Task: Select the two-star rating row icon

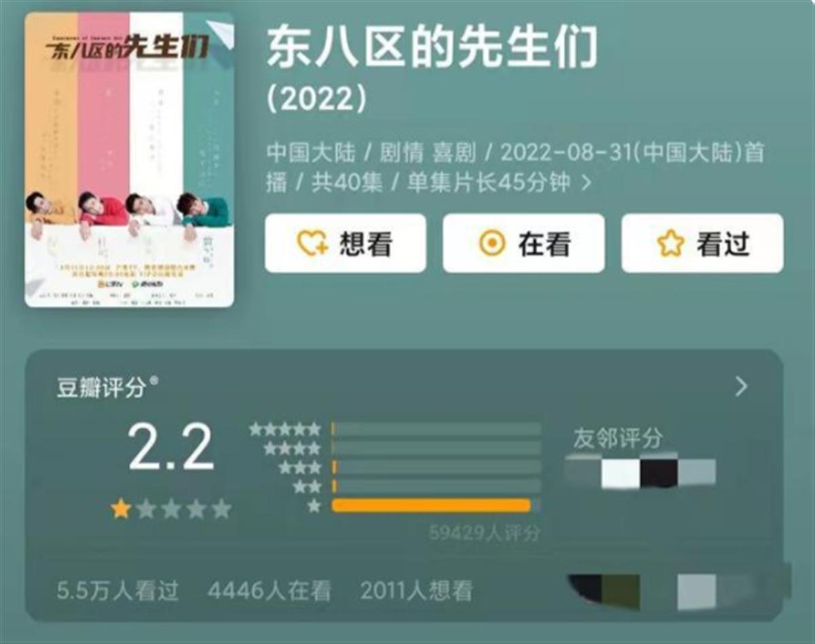Action: [306, 486]
